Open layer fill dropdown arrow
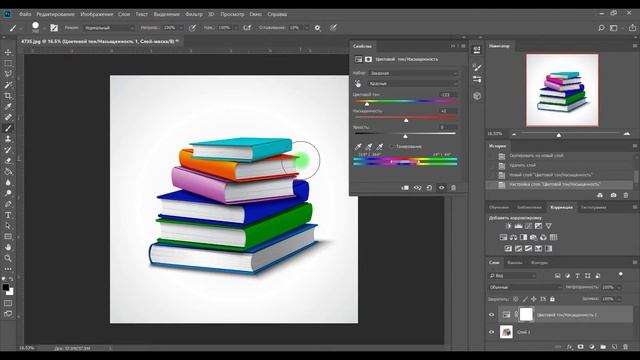The image size is (640, 360). click(619, 299)
